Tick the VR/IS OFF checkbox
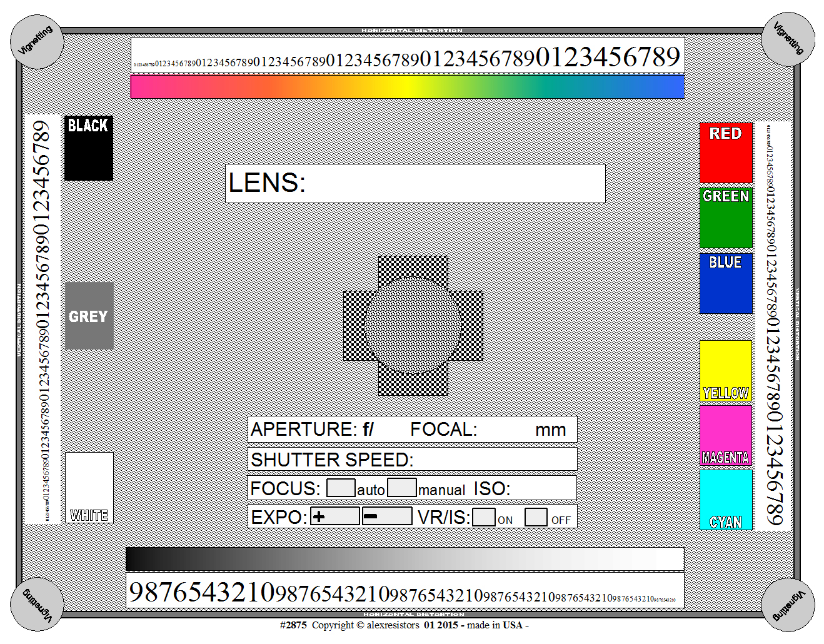 tap(536, 517)
